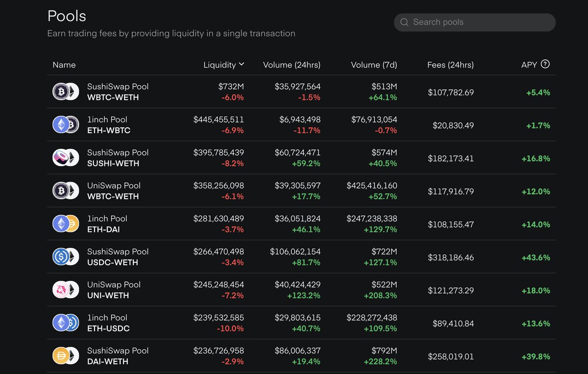Viewport: 588px width, 374px height.
Task: Click the UNI-WETH token pair icon
Action: 66,290
